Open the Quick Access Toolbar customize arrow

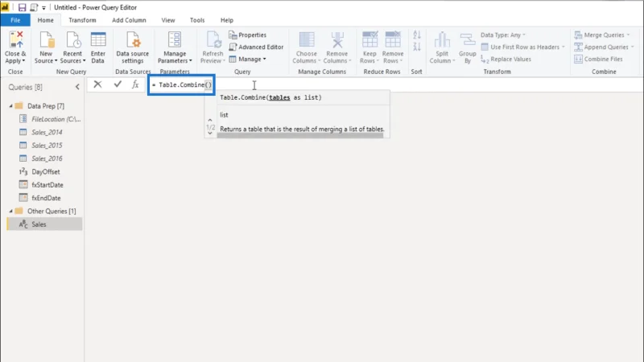pos(43,8)
